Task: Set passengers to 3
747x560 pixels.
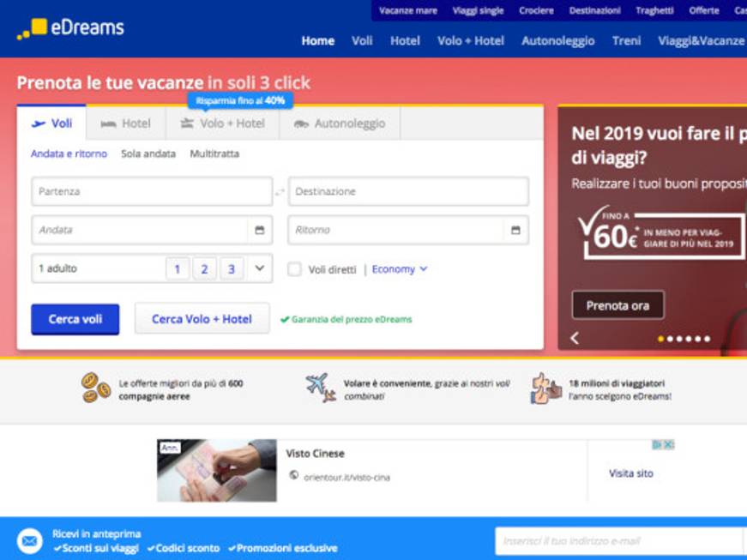Action: [232, 269]
